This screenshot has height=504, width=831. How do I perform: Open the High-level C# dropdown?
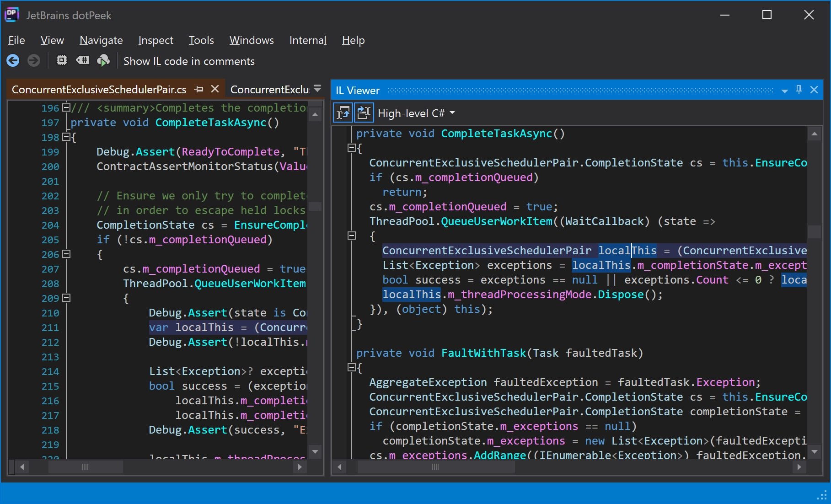click(416, 113)
